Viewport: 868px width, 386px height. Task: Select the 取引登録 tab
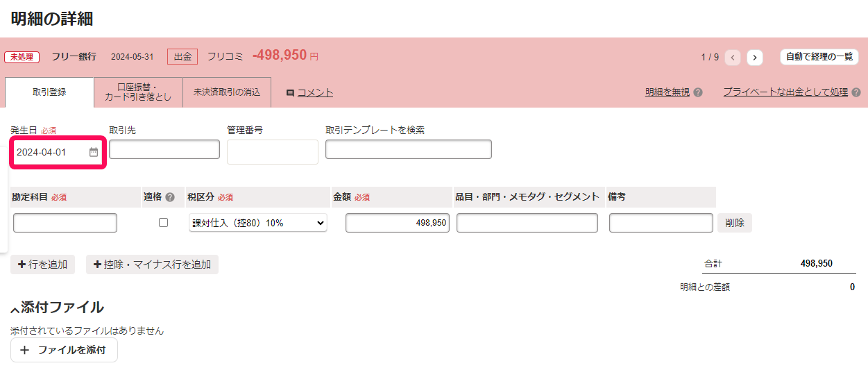click(49, 92)
